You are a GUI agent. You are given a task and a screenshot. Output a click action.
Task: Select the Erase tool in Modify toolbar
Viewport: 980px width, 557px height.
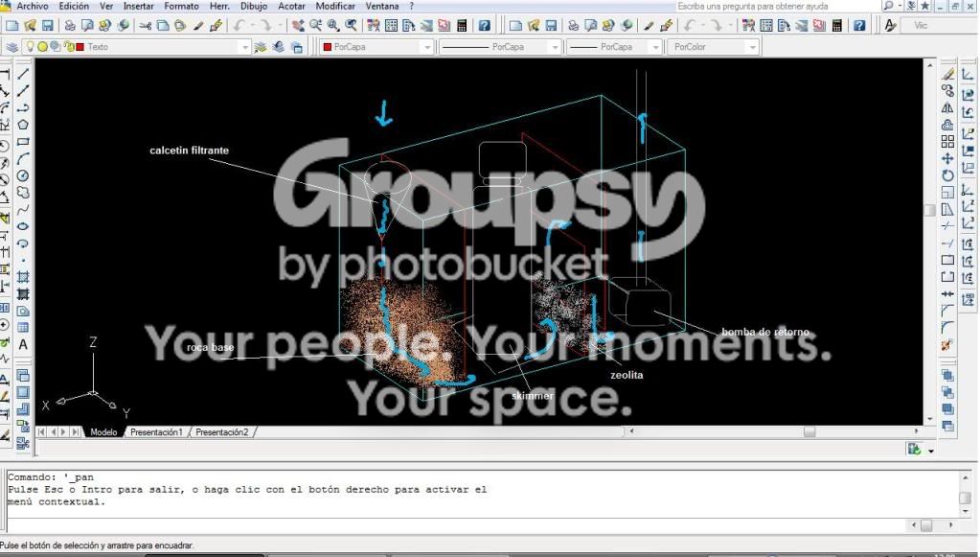[948, 75]
